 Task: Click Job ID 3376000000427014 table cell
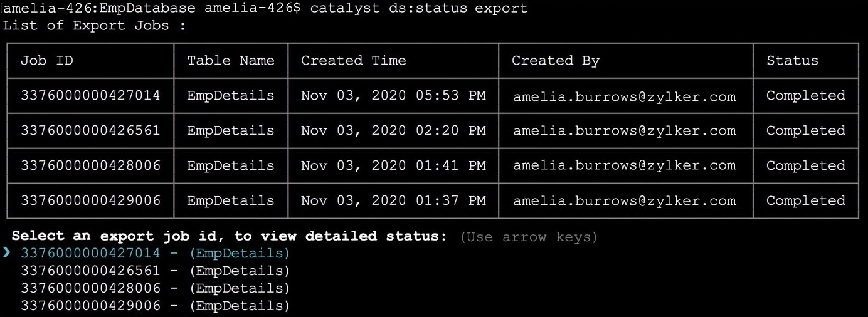tap(90, 96)
